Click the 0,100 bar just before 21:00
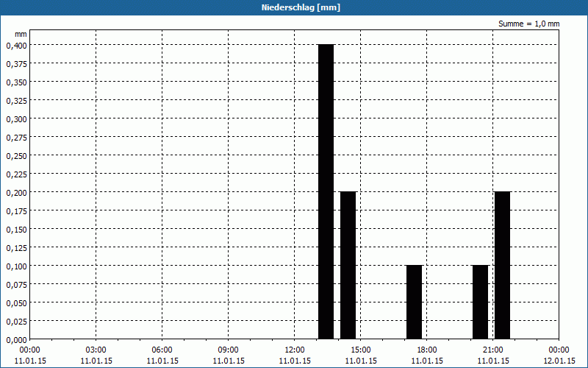 click(x=481, y=302)
